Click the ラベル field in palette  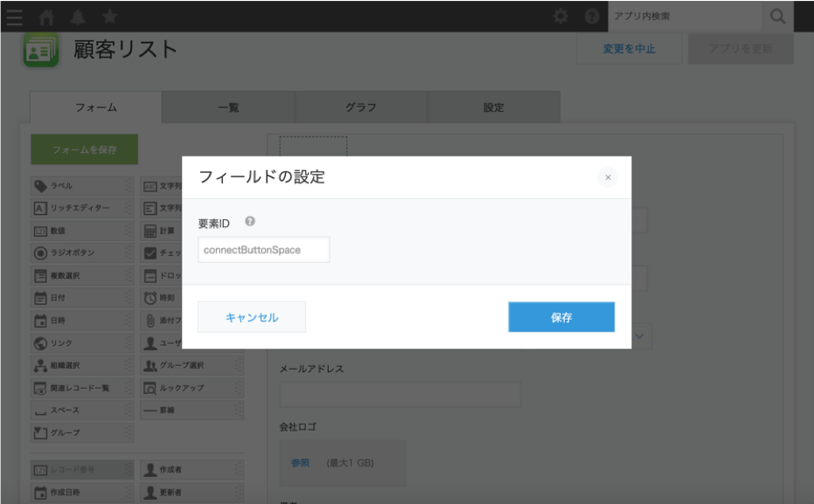(x=77, y=186)
